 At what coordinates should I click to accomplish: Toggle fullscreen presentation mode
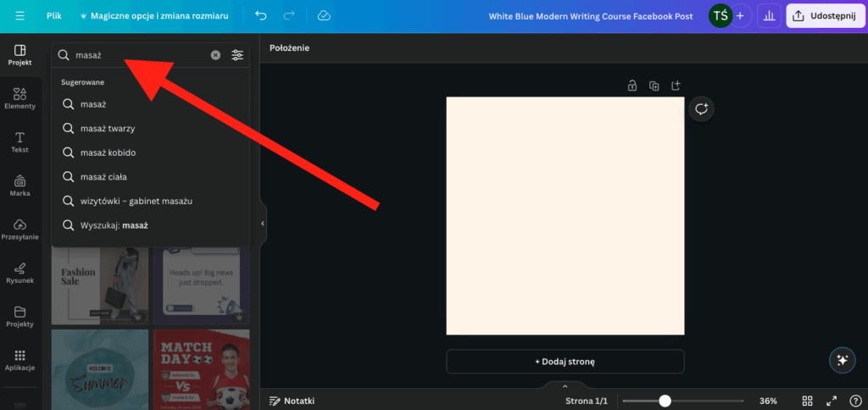pyautogui.click(x=832, y=401)
